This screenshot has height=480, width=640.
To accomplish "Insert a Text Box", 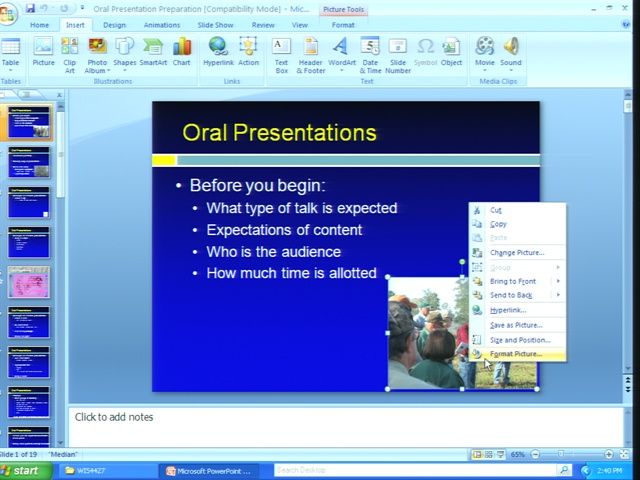I will click(x=281, y=56).
